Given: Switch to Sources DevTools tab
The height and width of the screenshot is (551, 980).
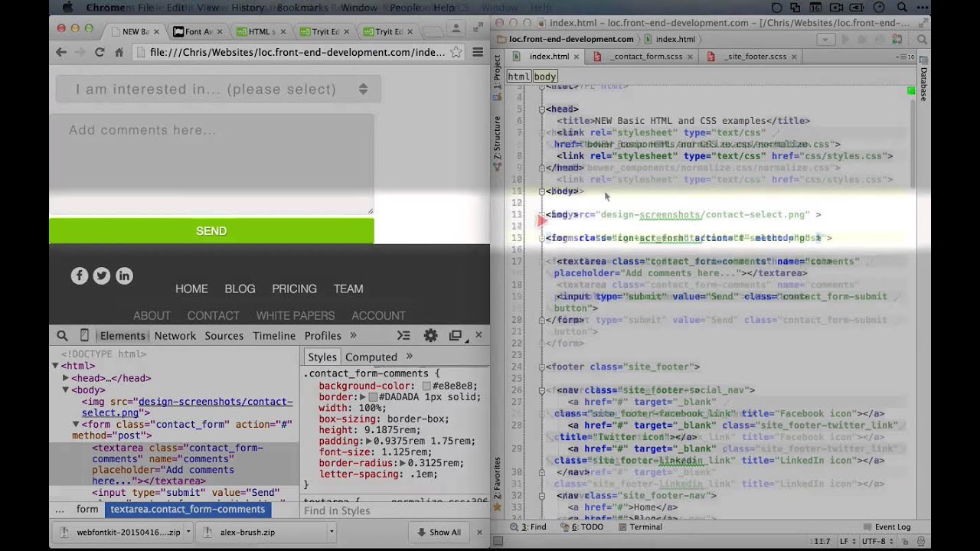Looking at the screenshot, I should click(x=224, y=336).
